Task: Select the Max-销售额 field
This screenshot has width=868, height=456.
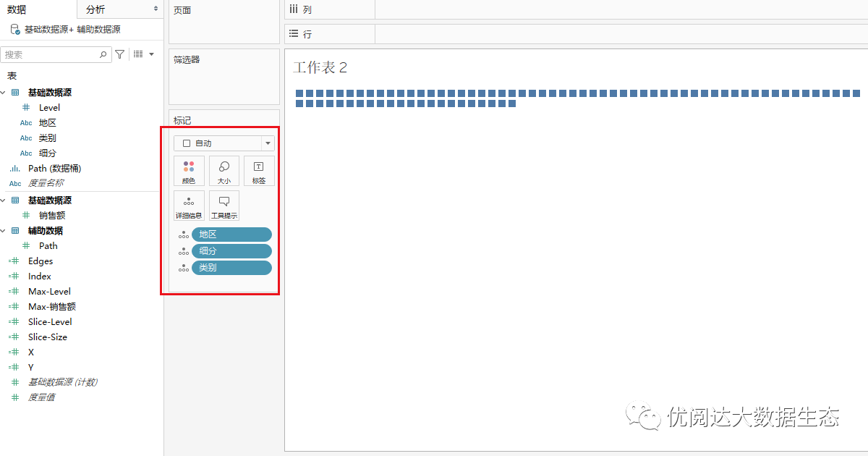Action: point(52,307)
